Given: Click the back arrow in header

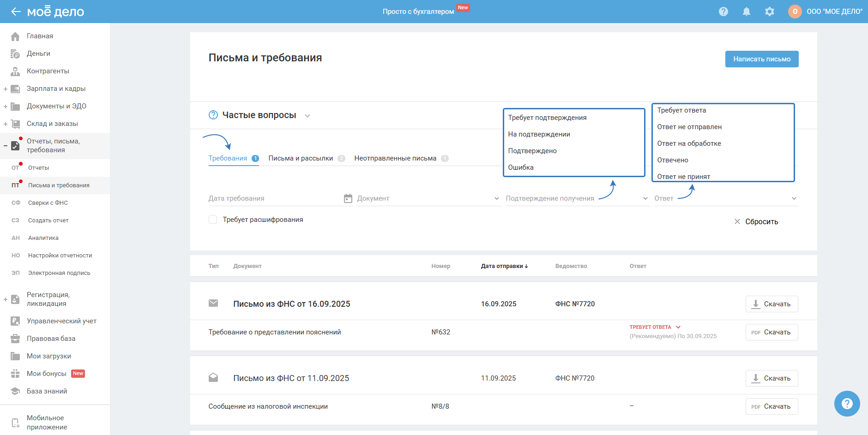Looking at the screenshot, I should [16, 12].
